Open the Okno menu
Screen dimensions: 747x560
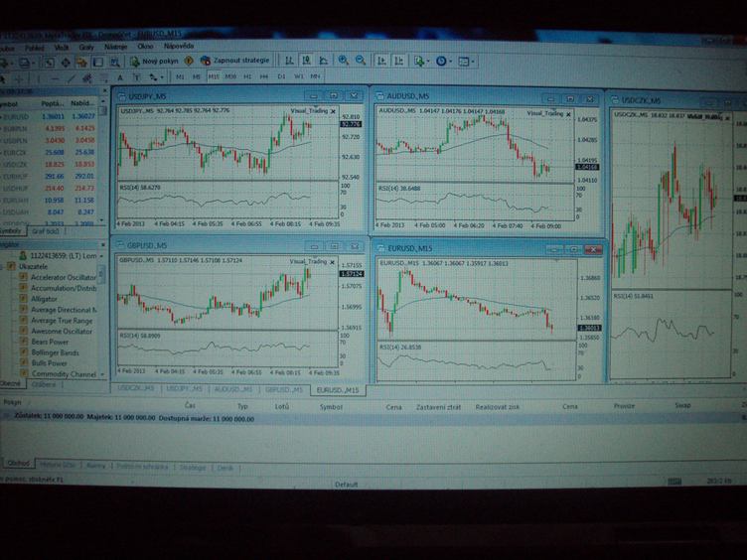[x=145, y=47]
